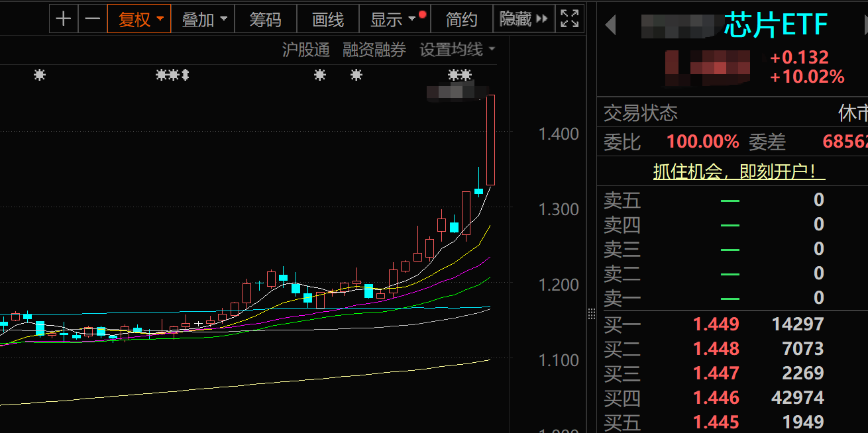
Task: Open the 抓住机会，即刻开户！ link
Action: point(739,171)
